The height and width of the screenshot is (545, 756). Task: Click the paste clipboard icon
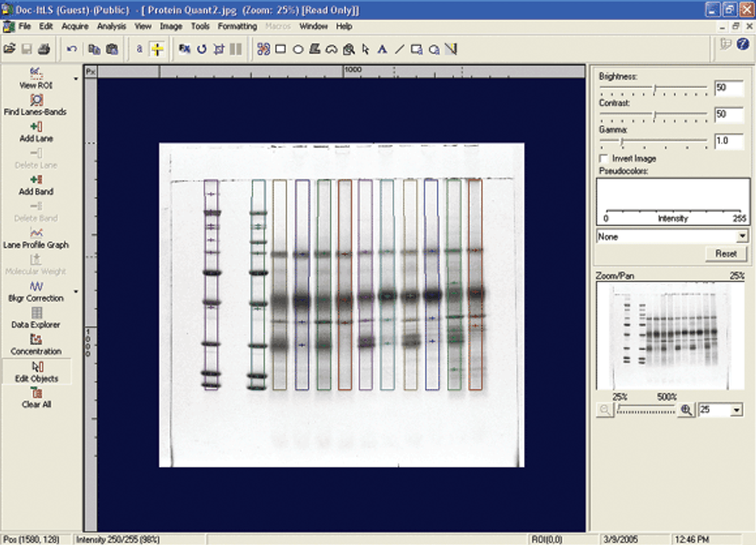[x=112, y=49]
